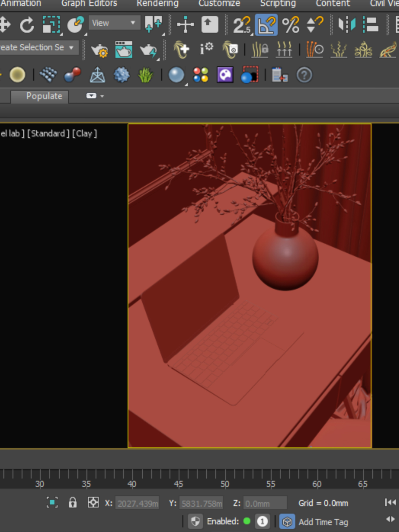
Task: Click the Mirror tool icon
Action: 347,24
